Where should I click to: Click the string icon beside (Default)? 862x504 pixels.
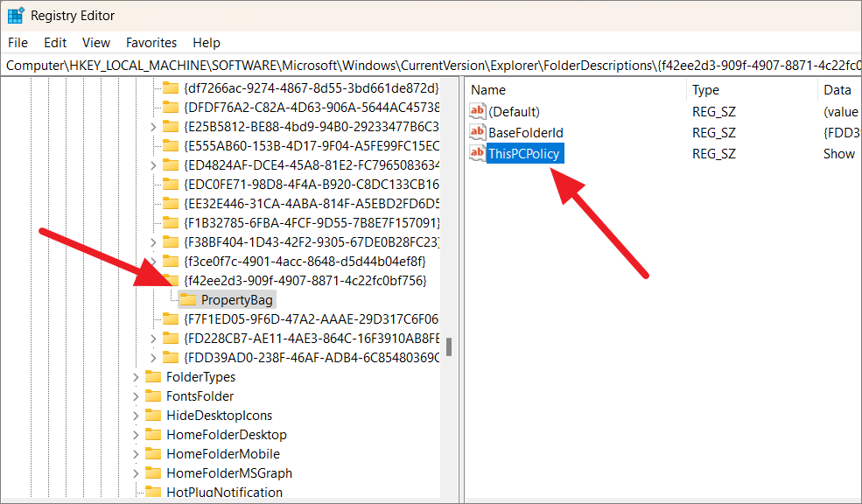477,111
